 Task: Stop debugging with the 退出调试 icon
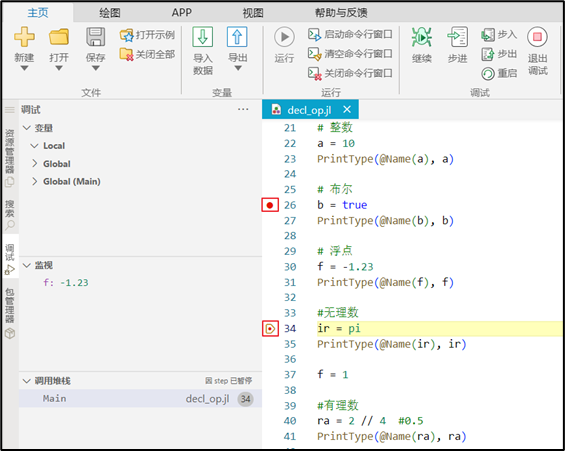[537, 37]
